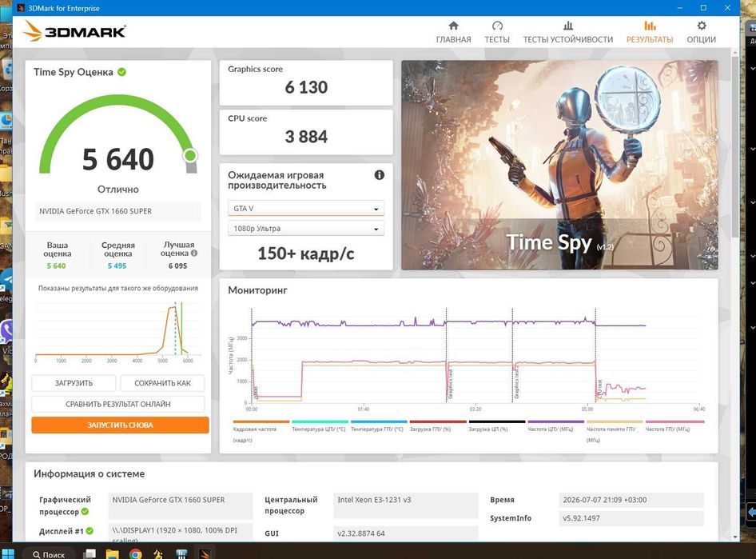Toggle Температура ГПУ blue legend line
This screenshot has height=559, width=756.
(x=379, y=421)
